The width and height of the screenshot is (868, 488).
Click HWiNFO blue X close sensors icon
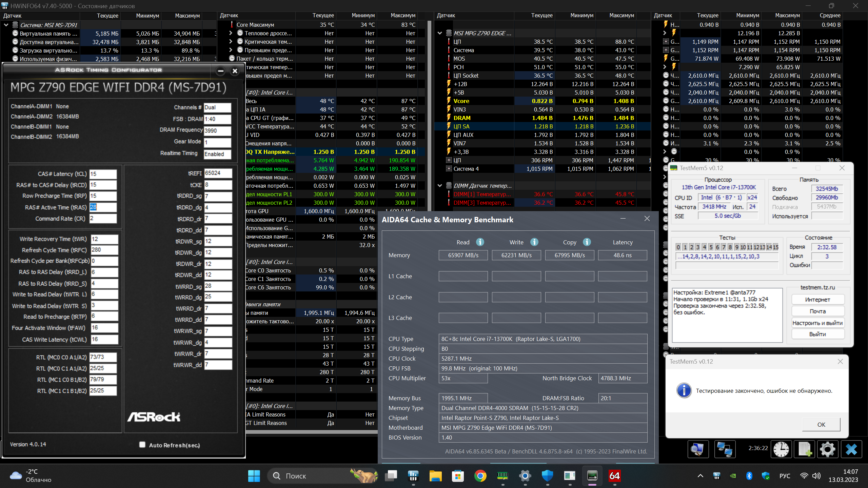851,449
